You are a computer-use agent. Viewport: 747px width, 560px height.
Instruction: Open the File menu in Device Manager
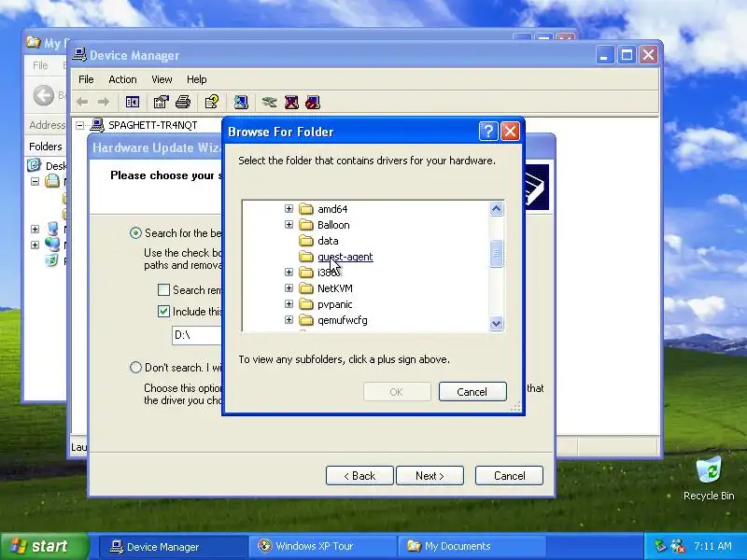point(86,79)
